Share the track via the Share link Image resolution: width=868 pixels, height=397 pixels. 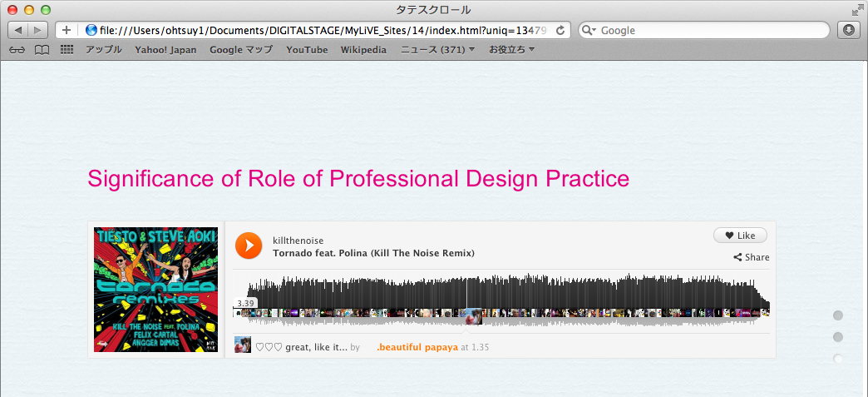752,257
